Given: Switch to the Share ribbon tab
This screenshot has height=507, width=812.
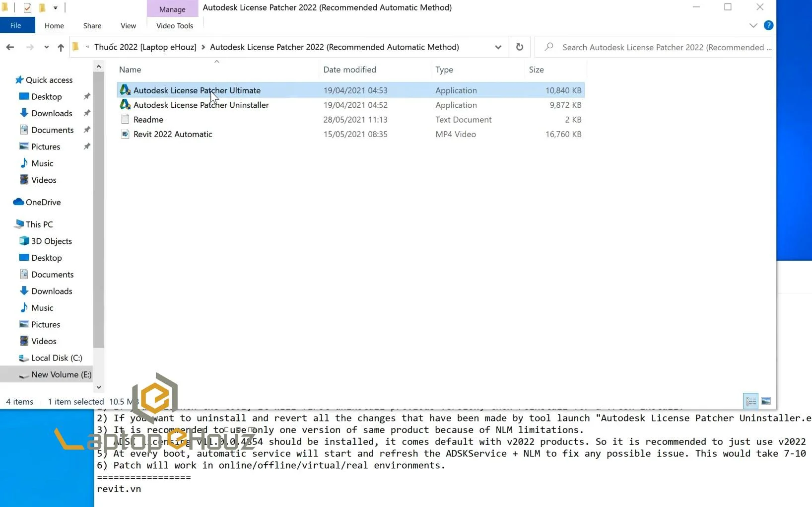Looking at the screenshot, I should coord(92,26).
